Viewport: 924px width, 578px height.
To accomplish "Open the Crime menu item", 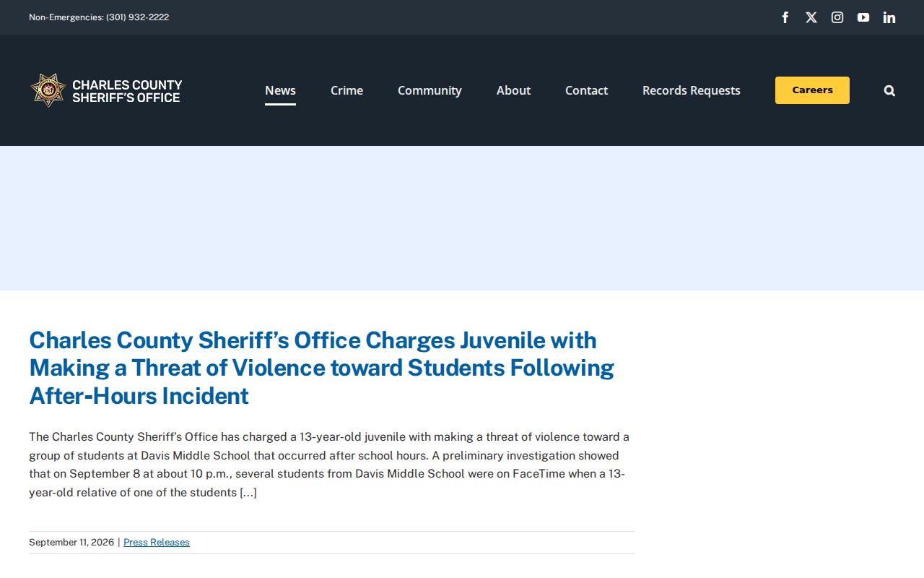I will point(346,90).
